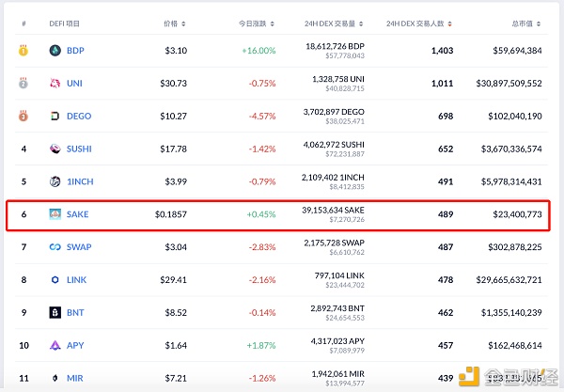Select the 4,062,972 SUSHI volume
The image size is (564, 392).
(334, 145)
